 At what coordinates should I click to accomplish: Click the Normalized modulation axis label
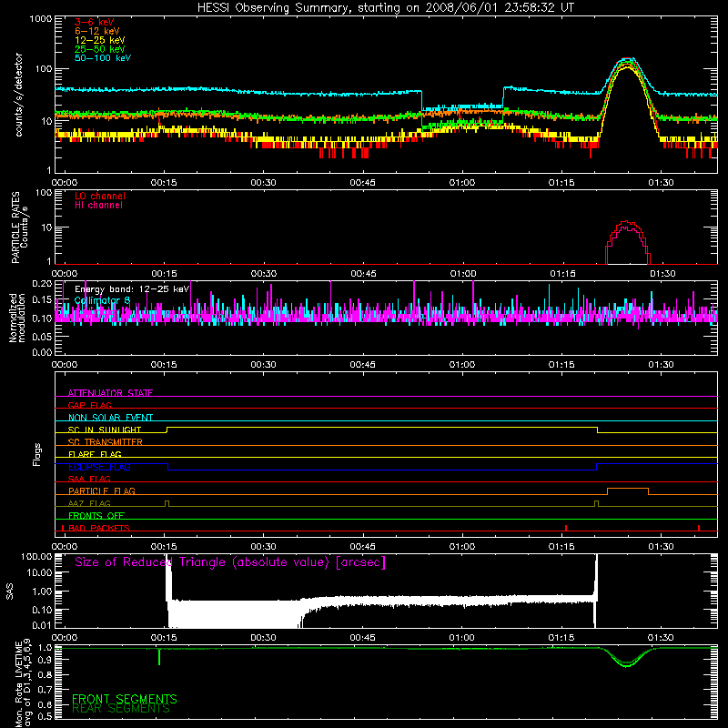pos(16,318)
